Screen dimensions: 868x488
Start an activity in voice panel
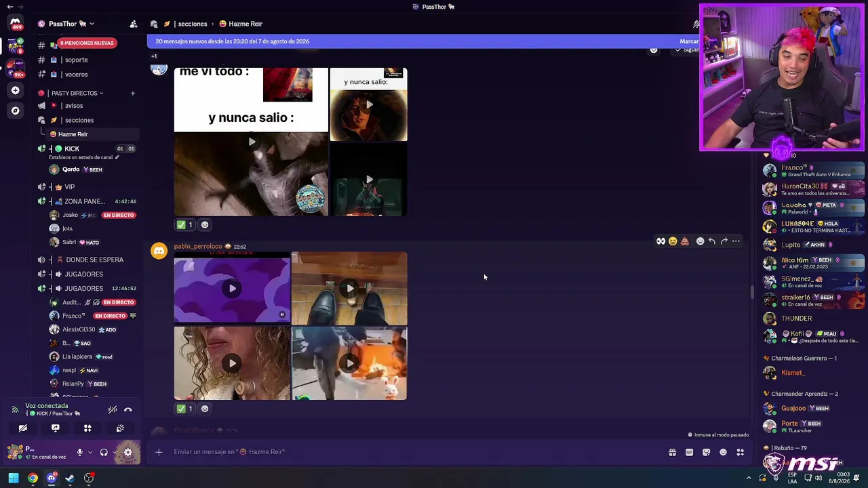pyautogui.click(x=87, y=428)
